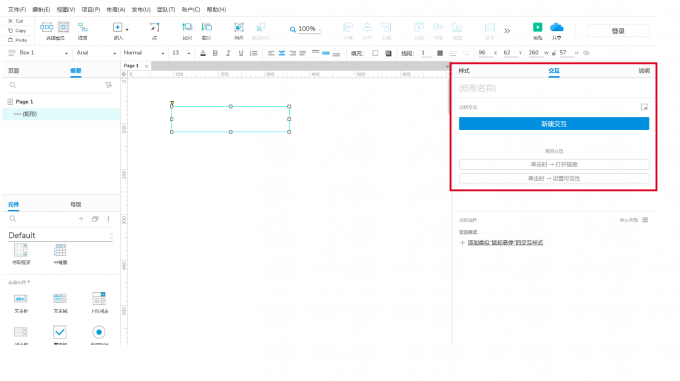This screenshot has width=680, height=381.
Task: Click the Distribute Horizontally icon
Action: pyautogui.click(x=490, y=27)
